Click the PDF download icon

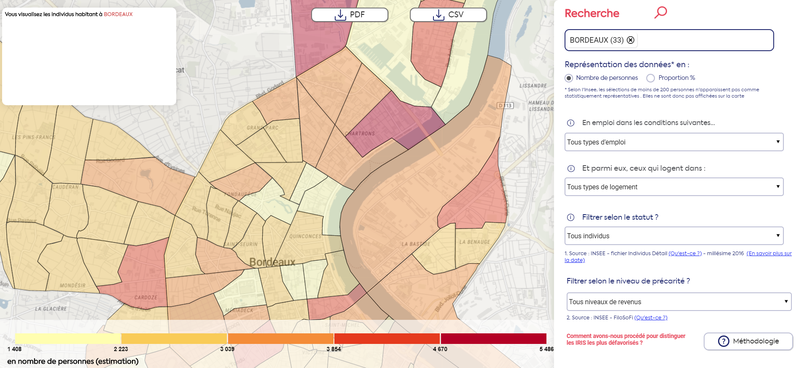[340, 15]
